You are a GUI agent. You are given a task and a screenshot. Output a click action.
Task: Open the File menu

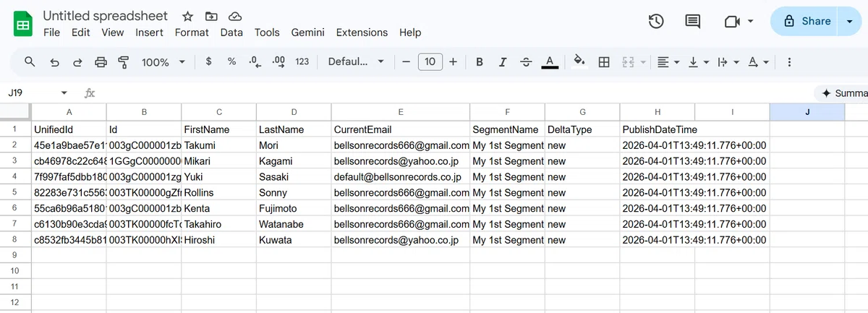coord(51,33)
